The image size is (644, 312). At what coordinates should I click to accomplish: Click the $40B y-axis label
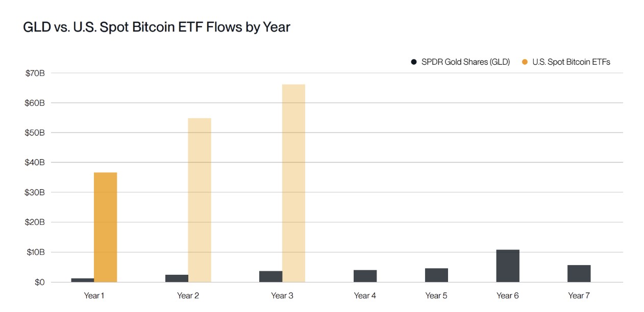[35, 163]
